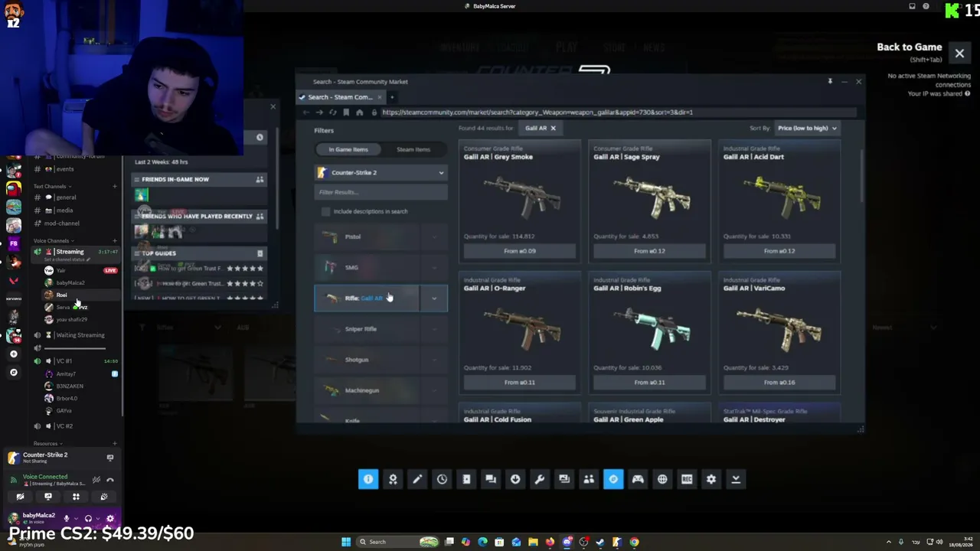Image resolution: width=980 pixels, height=551 pixels.
Task: Open Discord user settings gear icon
Action: pos(110,518)
